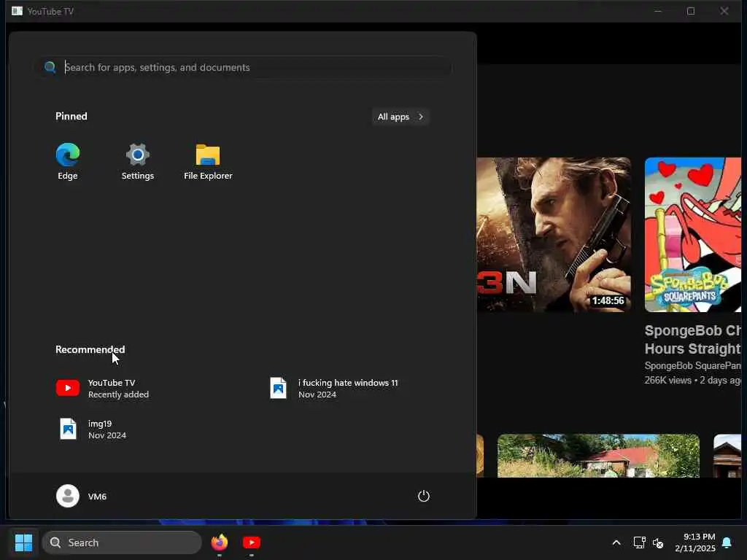Open YouTube TV from the taskbar
747x560 pixels.
point(252,542)
